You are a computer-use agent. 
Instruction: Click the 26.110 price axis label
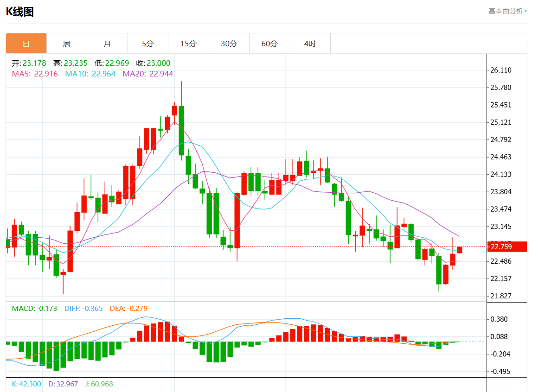500,70
